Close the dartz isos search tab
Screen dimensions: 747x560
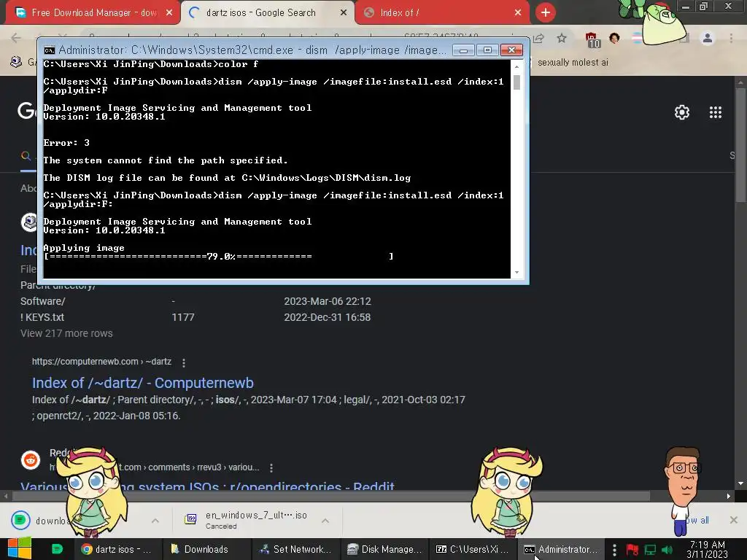(x=344, y=13)
